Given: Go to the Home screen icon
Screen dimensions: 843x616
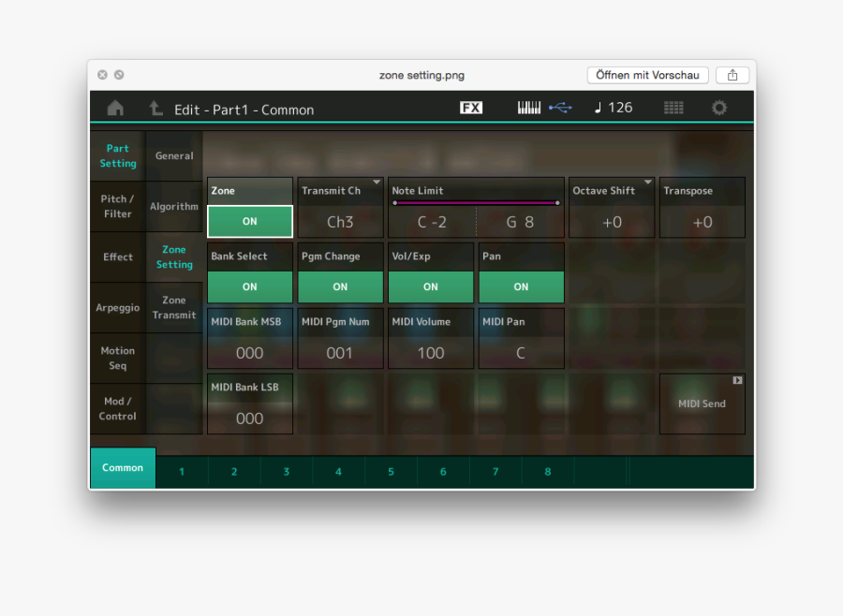Looking at the screenshot, I should [115, 109].
